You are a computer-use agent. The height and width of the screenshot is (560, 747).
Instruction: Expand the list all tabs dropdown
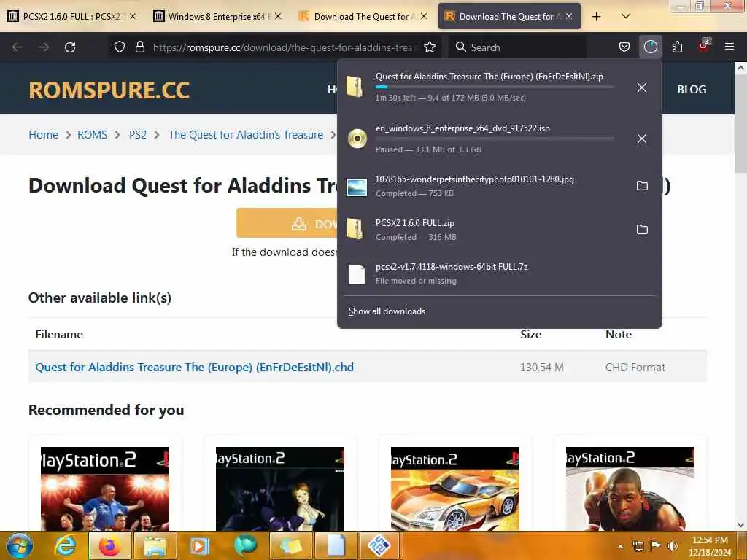[626, 16]
